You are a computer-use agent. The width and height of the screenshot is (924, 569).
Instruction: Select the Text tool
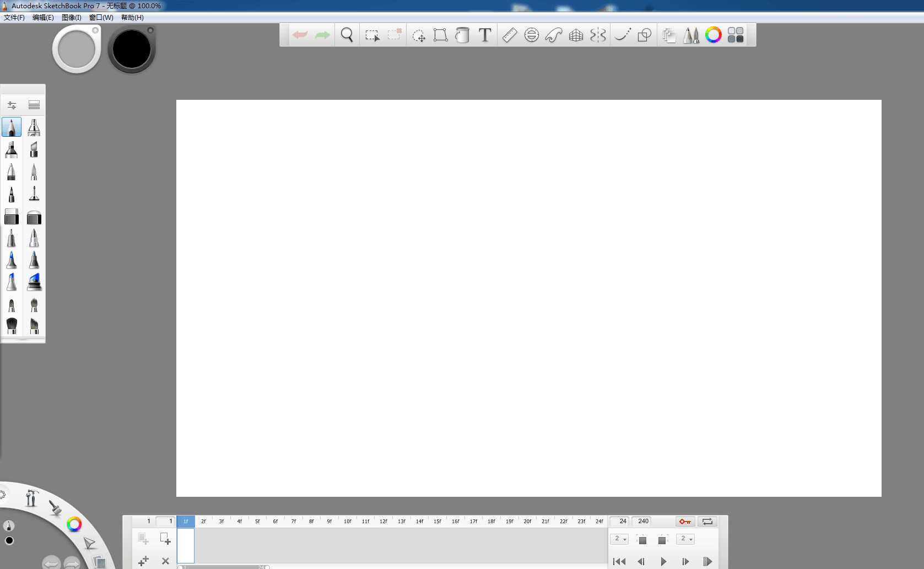tap(485, 35)
